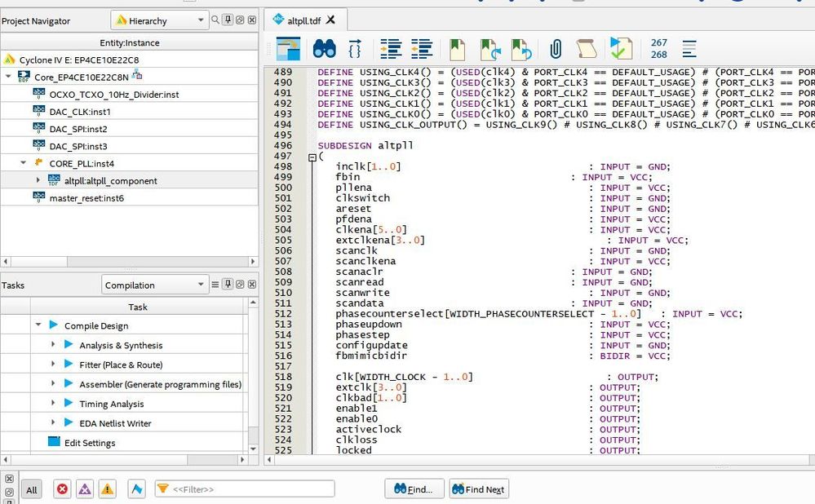The image size is (815, 504).
Task: Toggle the All messages filter
Action: [32, 489]
